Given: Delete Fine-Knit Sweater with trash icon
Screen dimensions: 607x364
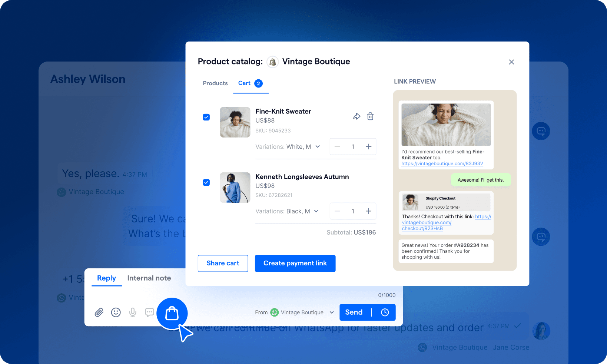Looking at the screenshot, I should 370,116.
